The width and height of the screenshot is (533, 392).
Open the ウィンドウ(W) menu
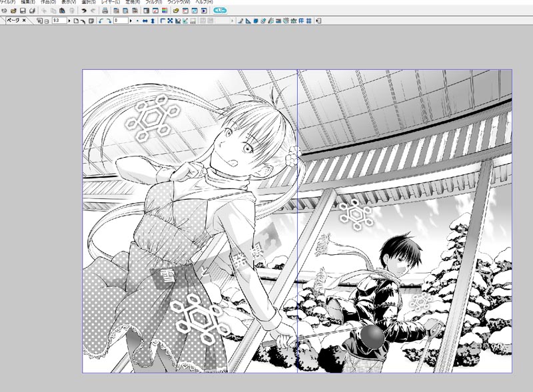[179, 2]
